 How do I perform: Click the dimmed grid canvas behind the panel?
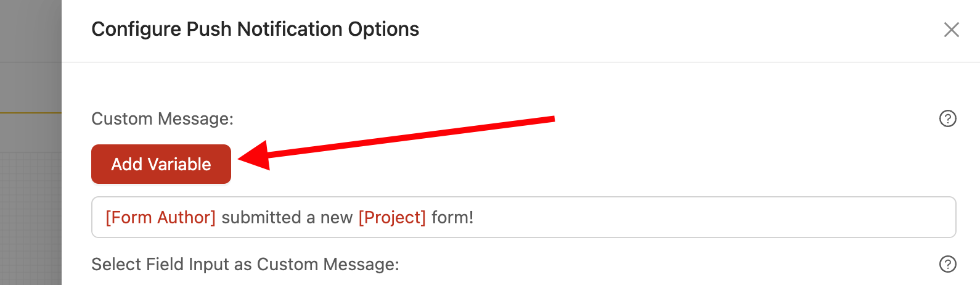[31, 216]
